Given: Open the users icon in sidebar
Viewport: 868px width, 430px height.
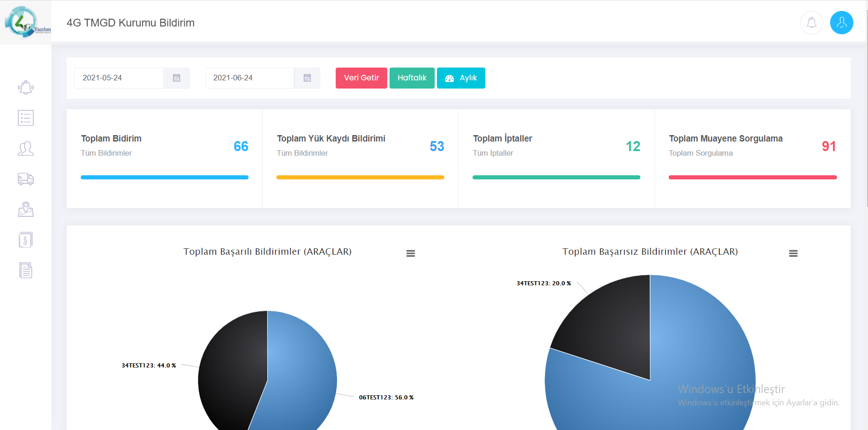Looking at the screenshot, I should pos(26,148).
